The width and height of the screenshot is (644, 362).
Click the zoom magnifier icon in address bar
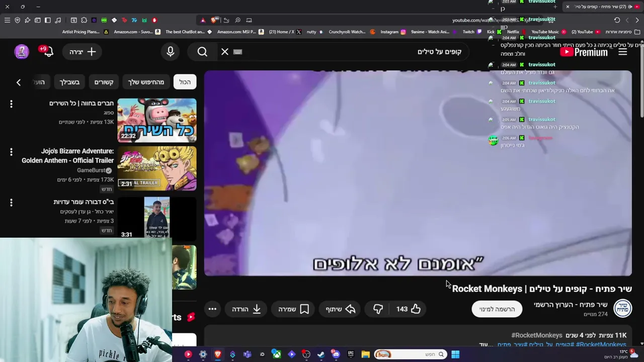click(x=237, y=20)
